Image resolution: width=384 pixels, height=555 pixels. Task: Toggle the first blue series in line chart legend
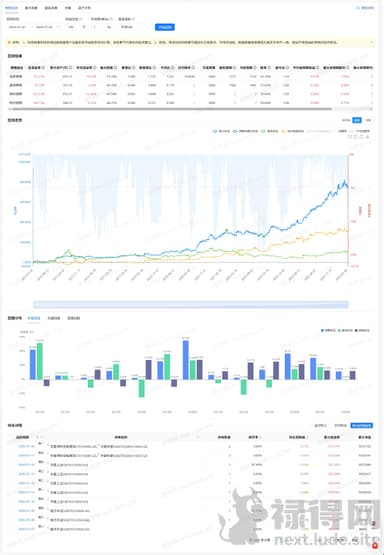click(x=221, y=131)
